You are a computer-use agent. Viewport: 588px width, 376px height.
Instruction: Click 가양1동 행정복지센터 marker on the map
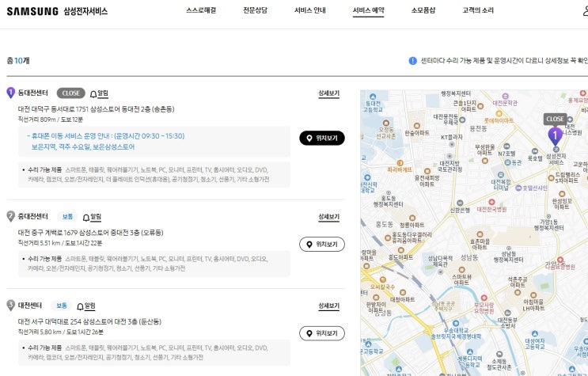pos(548,217)
